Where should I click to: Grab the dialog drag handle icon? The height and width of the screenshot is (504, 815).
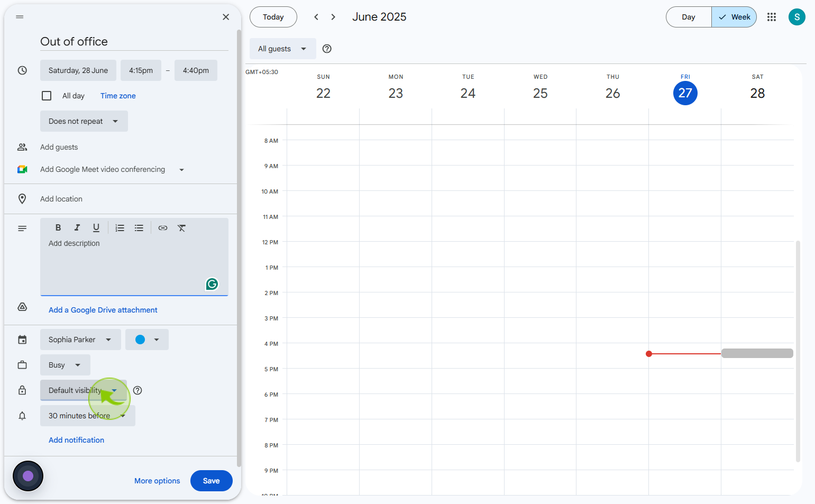pyautogui.click(x=20, y=17)
